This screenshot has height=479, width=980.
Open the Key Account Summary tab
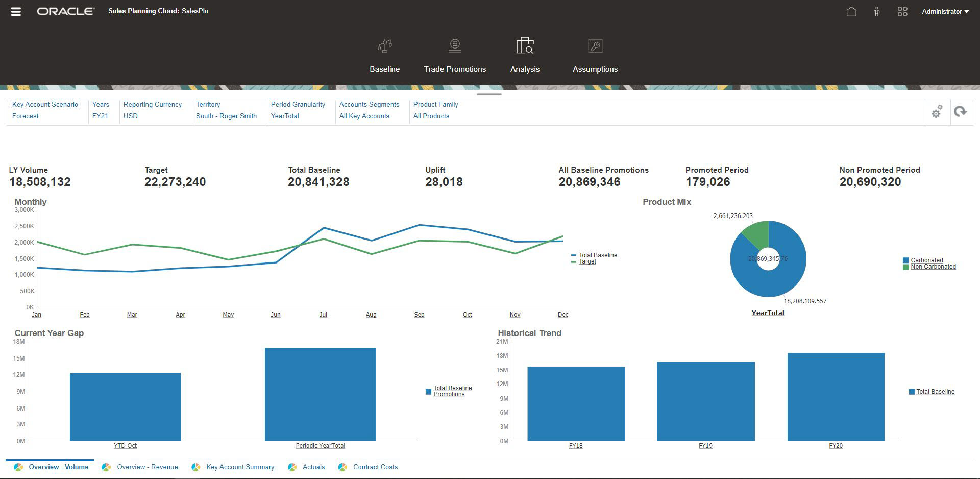coord(240,467)
